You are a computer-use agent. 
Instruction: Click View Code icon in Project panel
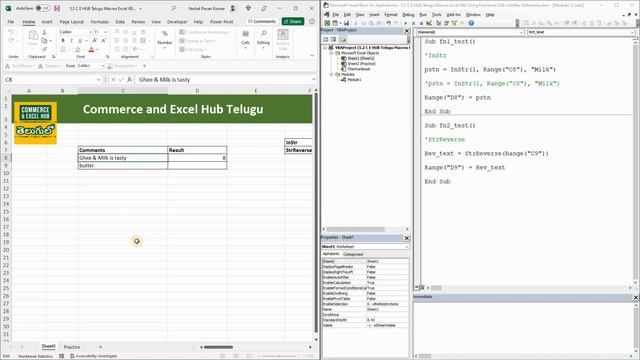click(x=326, y=39)
